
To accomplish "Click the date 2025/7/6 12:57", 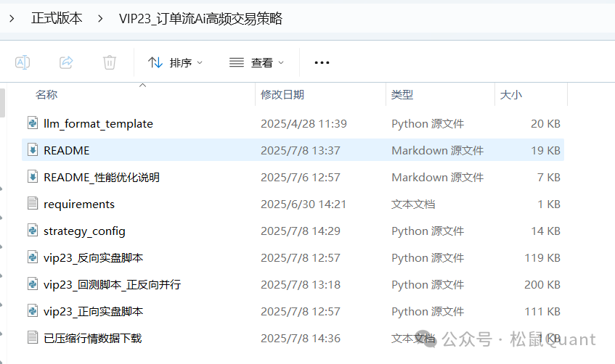I will click(301, 178).
